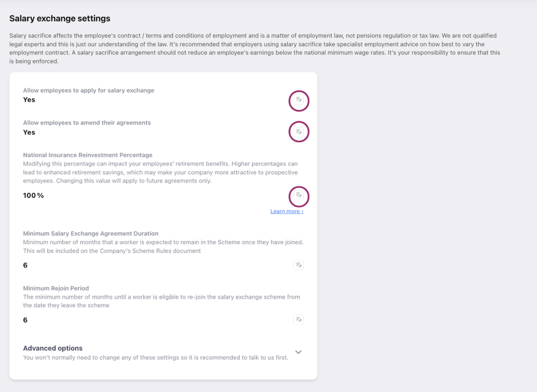
Task: Click the Salary exchange settings page heading
Action: pyautogui.click(x=60, y=19)
